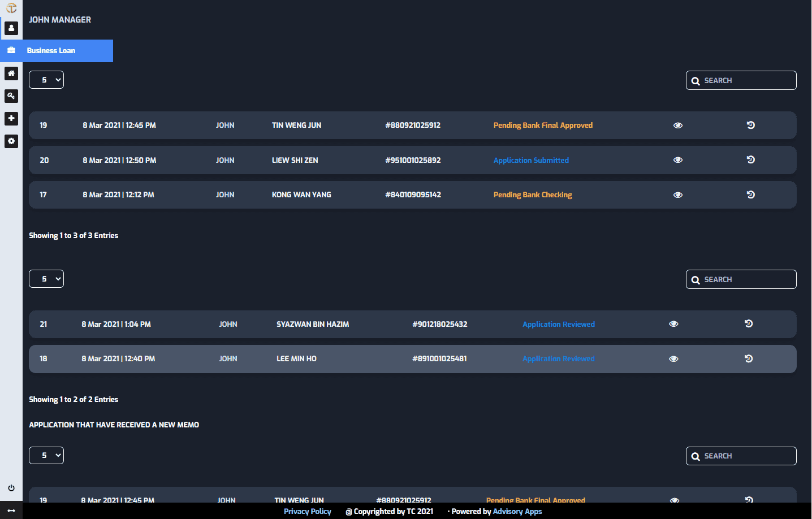Open the user profile sidebar icon
This screenshot has width=812, height=519.
click(11, 28)
